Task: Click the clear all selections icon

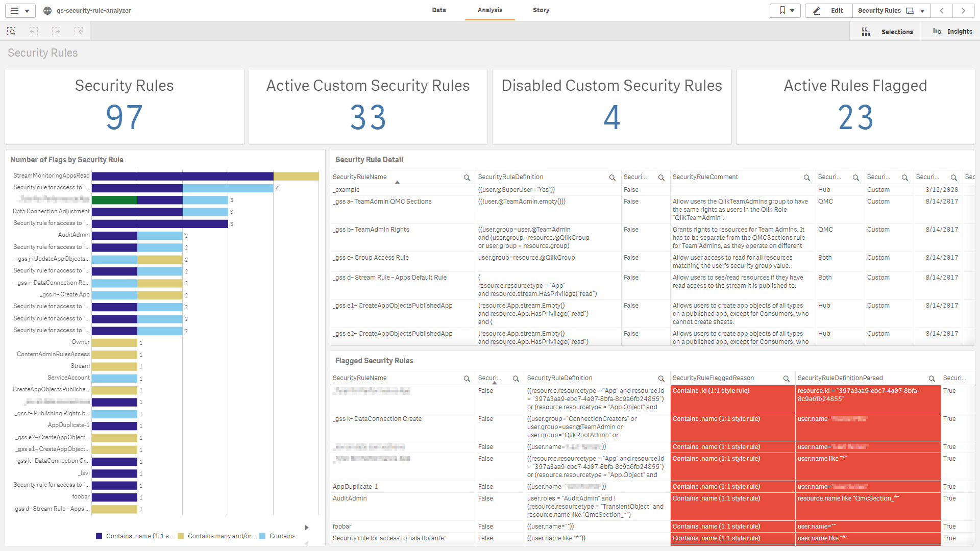Action: pos(79,32)
